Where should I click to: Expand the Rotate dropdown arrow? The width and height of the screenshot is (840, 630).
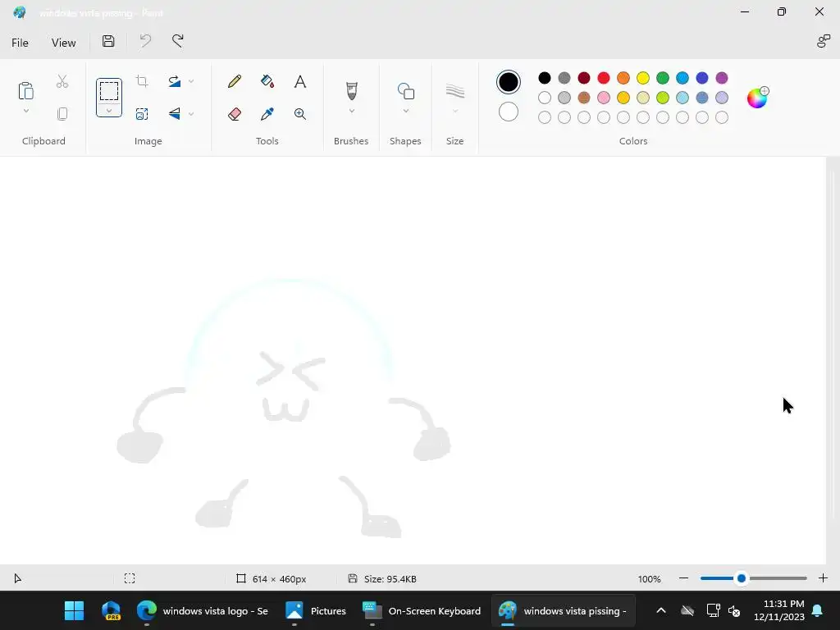point(191,81)
